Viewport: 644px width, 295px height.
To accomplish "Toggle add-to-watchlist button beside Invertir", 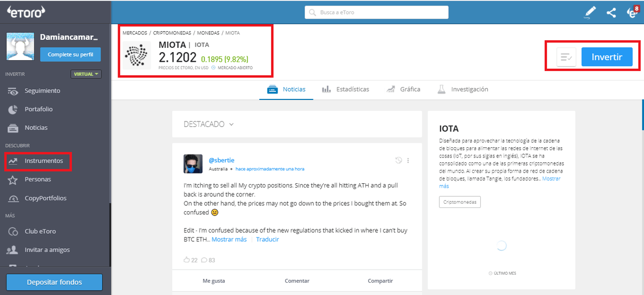I will pos(566,57).
